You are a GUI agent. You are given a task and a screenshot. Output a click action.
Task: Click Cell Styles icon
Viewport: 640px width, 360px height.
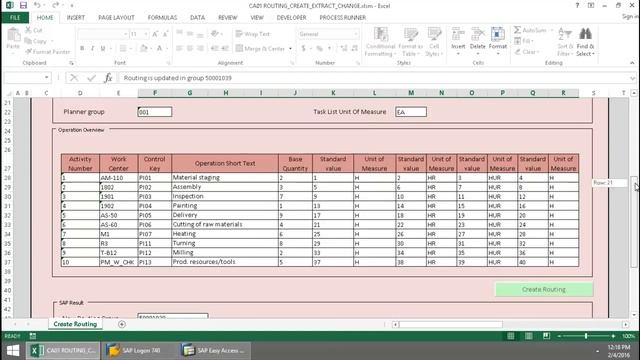click(x=434, y=34)
